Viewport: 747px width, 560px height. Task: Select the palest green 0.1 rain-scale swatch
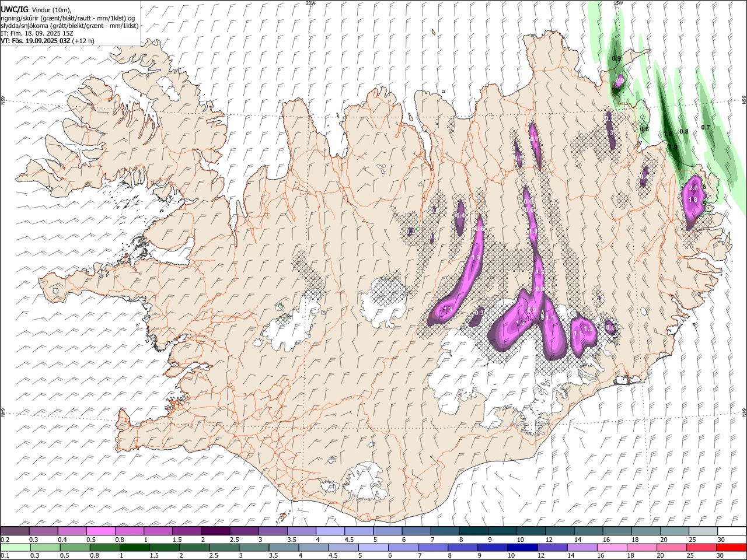15,548
